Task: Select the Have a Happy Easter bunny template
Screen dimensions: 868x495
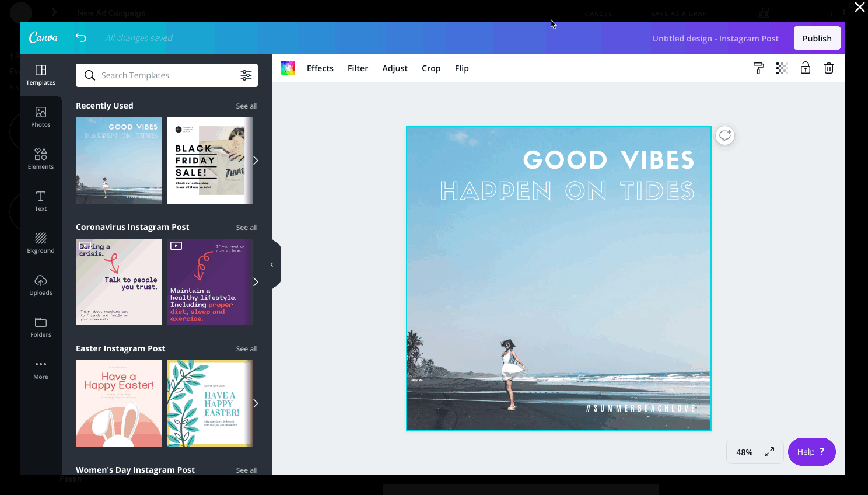Action: pyautogui.click(x=119, y=403)
